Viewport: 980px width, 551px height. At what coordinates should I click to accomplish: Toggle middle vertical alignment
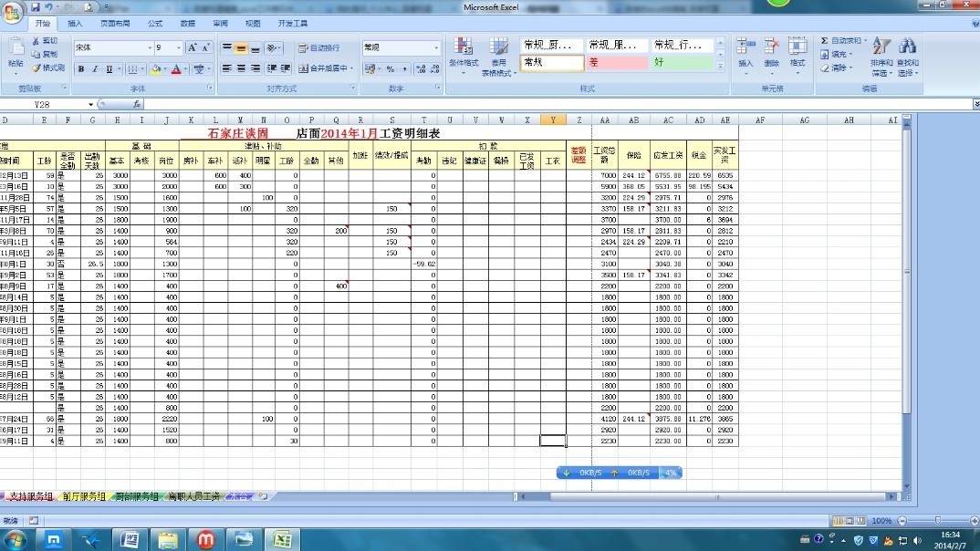pos(241,48)
